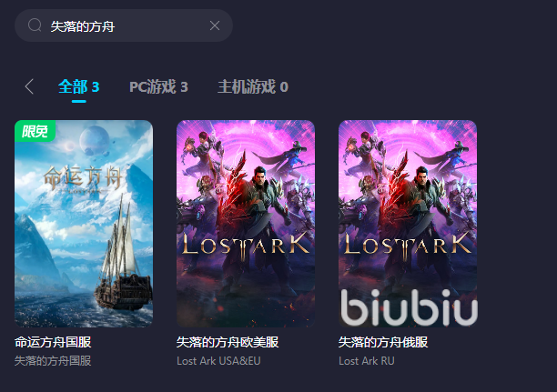This screenshot has width=557, height=392.
Task: Click the search magnifier icon
Action: coord(35,25)
